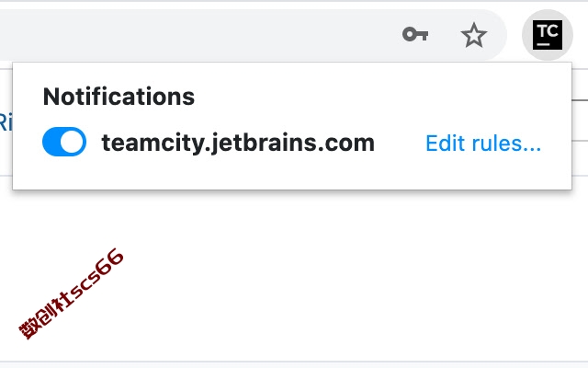Click jetbrains in the server domain name
This screenshot has width=588, height=368.
(264, 144)
